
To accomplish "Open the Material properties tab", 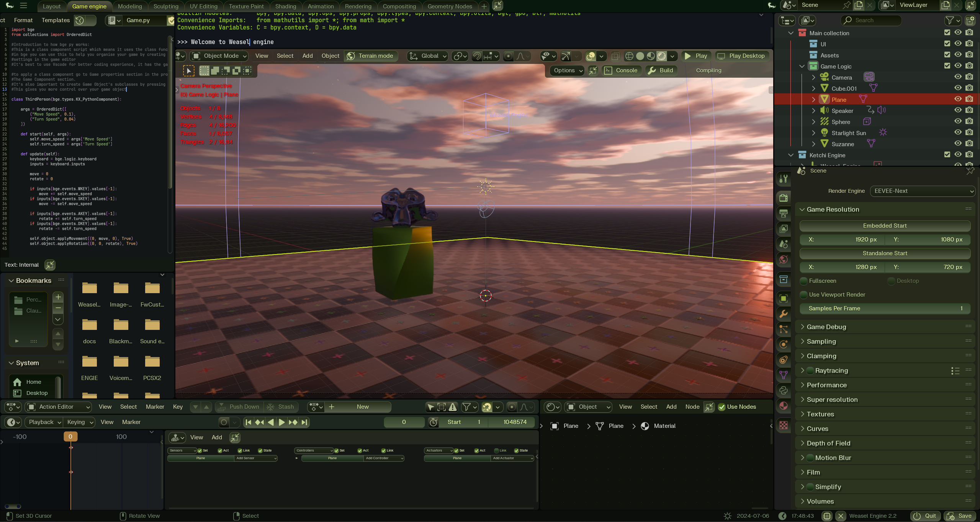I will (x=784, y=406).
